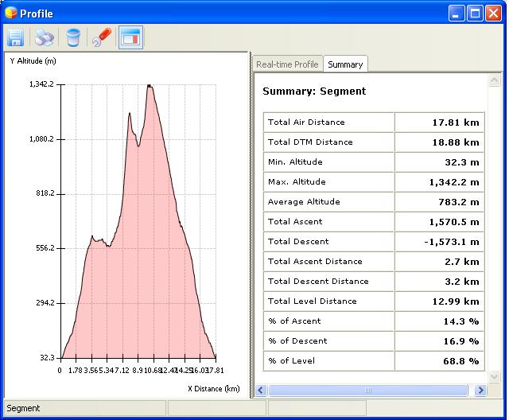The width and height of the screenshot is (509, 420).
Task: Click the 'Total Descent Distance' label
Action: [318, 281]
